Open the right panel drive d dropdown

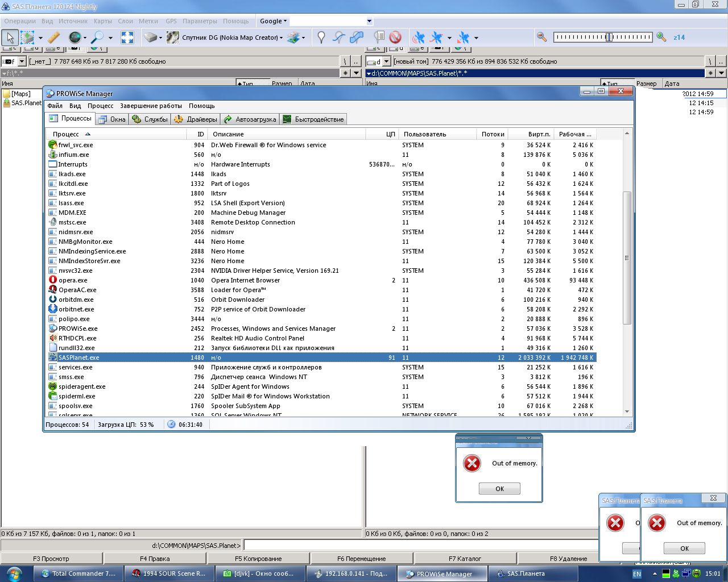pyautogui.click(x=386, y=61)
